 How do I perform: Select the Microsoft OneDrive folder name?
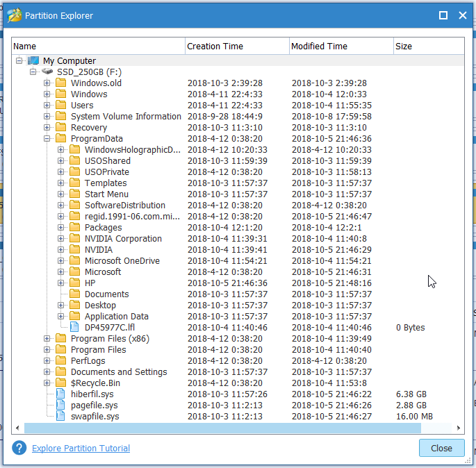coord(122,261)
